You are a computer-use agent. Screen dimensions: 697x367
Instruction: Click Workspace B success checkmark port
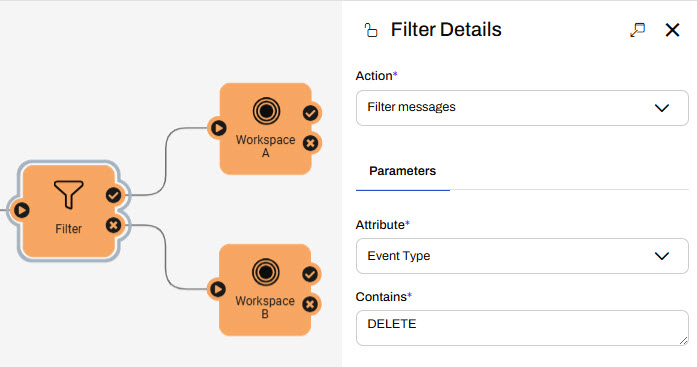click(x=310, y=274)
